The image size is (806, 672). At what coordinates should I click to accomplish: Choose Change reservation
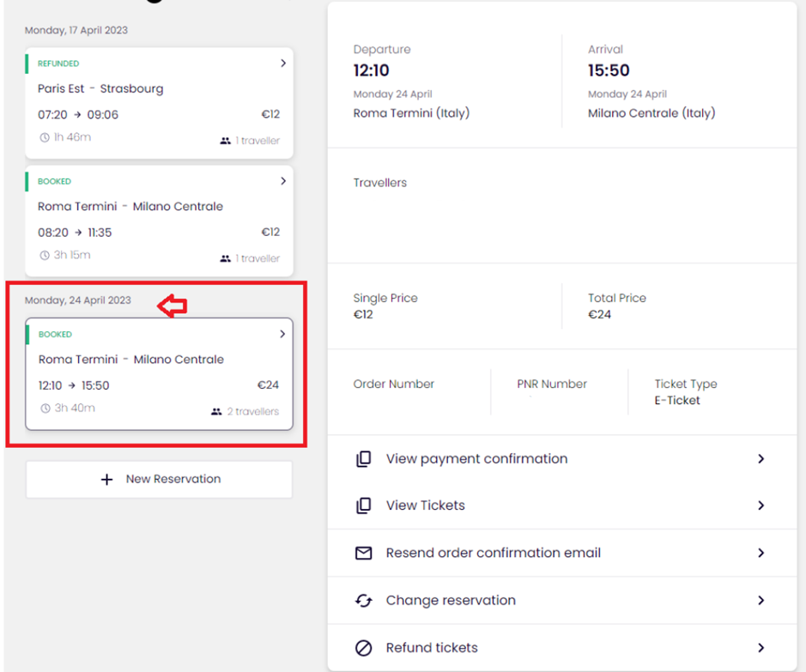click(562, 600)
